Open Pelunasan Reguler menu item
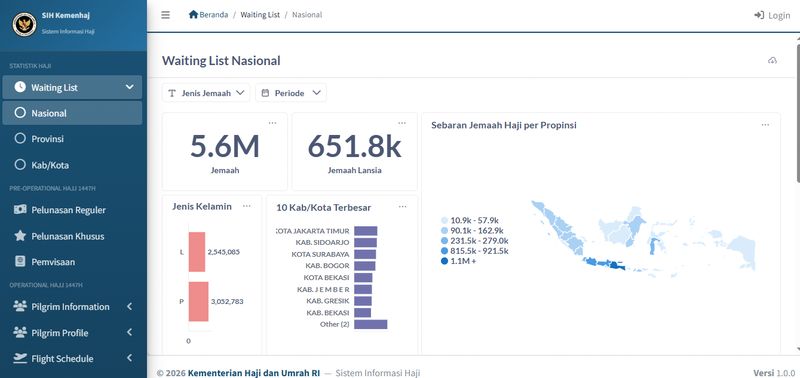The height and width of the screenshot is (378, 800). click(x=72, y=210)
